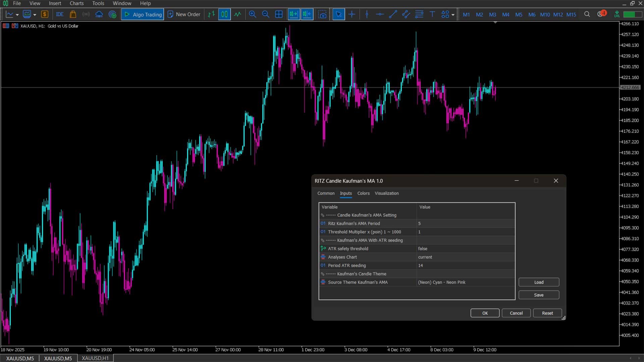The width and height of the screenshot is (644, 362).
Task: Expand the graphical objects shapes dropdown
Action: tap(453, 15)
